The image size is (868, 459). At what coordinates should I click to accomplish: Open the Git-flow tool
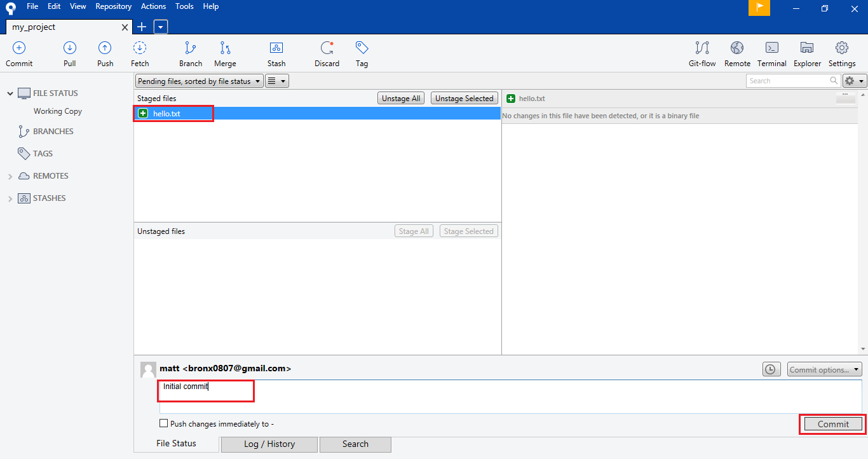[702, 48]
